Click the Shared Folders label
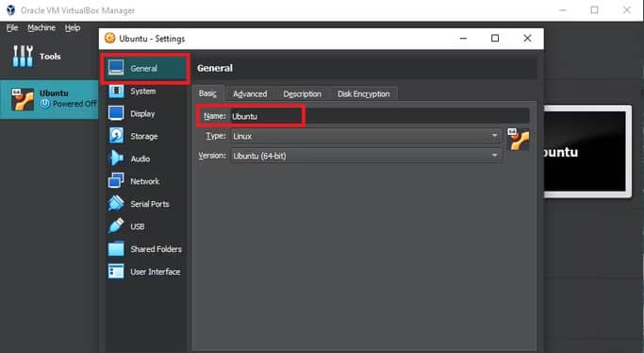Screen dimensions: 644x353 (x=157, y=249)
